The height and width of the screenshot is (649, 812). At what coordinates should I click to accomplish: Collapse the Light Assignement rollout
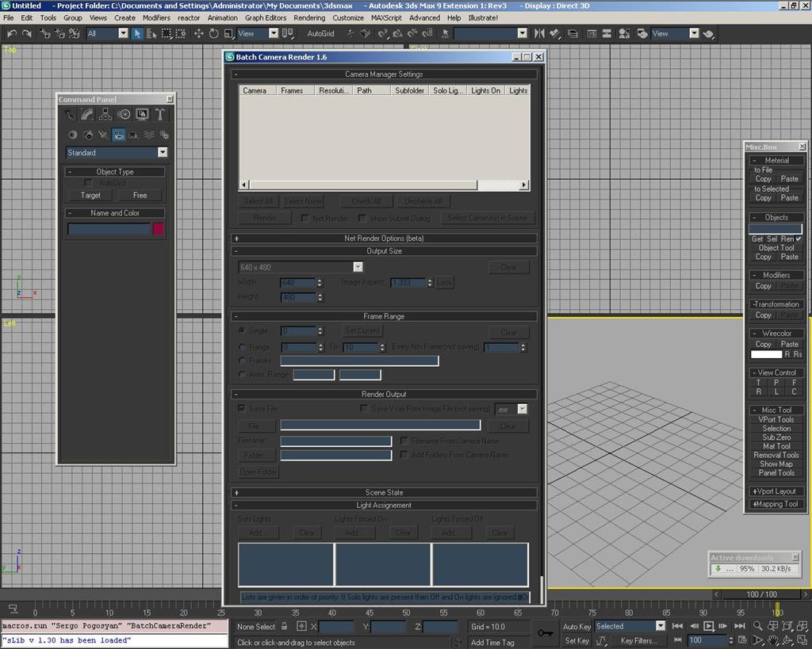tap(384, 505)
